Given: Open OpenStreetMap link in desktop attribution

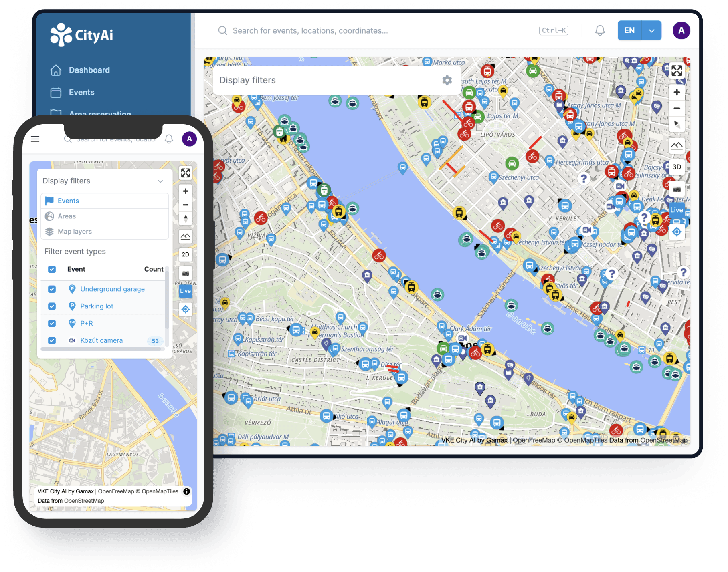Looking at the screenshot, I should pyautogui.click(x=663, y=440).
